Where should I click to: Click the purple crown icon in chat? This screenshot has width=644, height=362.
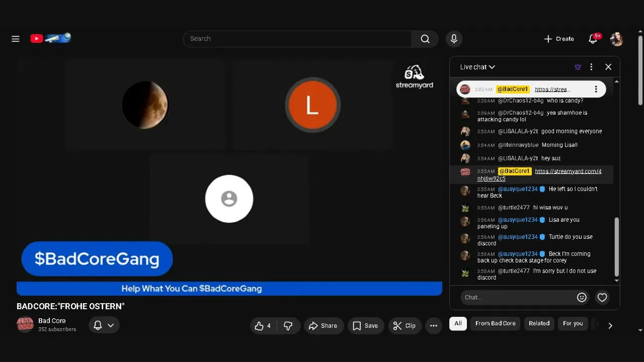click(578, 67)
